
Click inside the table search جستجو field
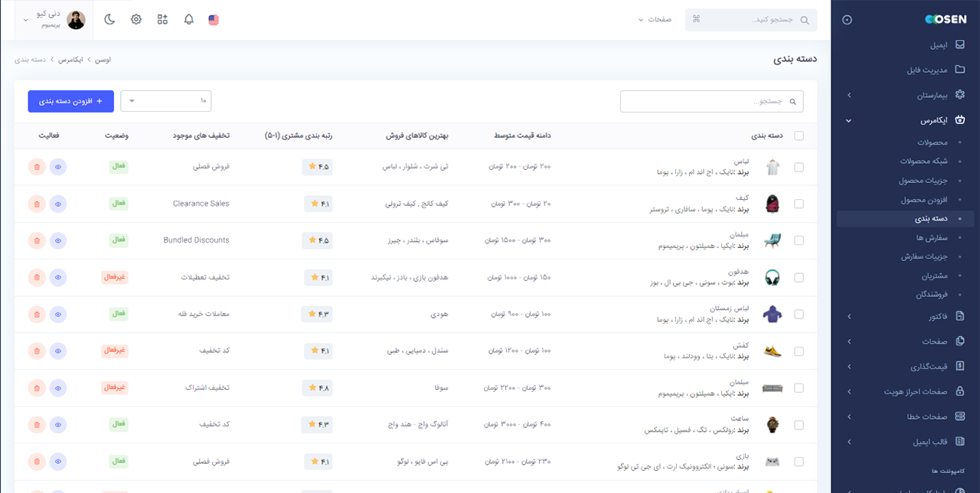712,100
